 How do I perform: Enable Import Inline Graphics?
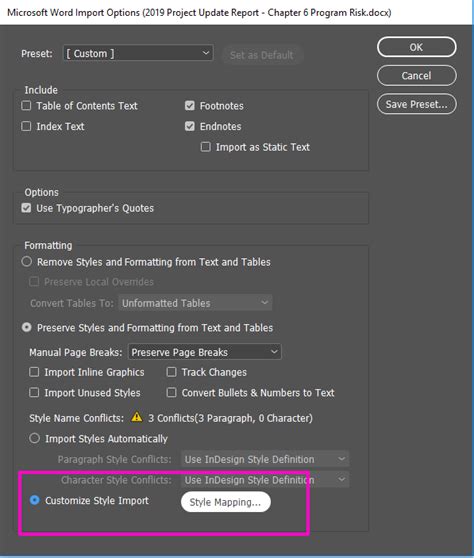34,372
